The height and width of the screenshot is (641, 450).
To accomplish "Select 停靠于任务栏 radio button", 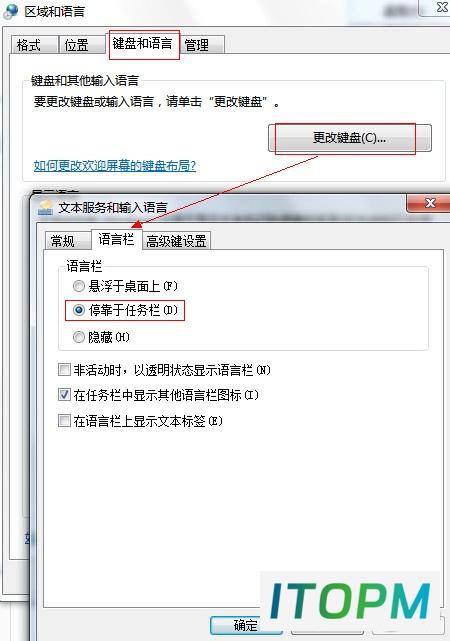I will pyautogui.click(x=78, y=310).
